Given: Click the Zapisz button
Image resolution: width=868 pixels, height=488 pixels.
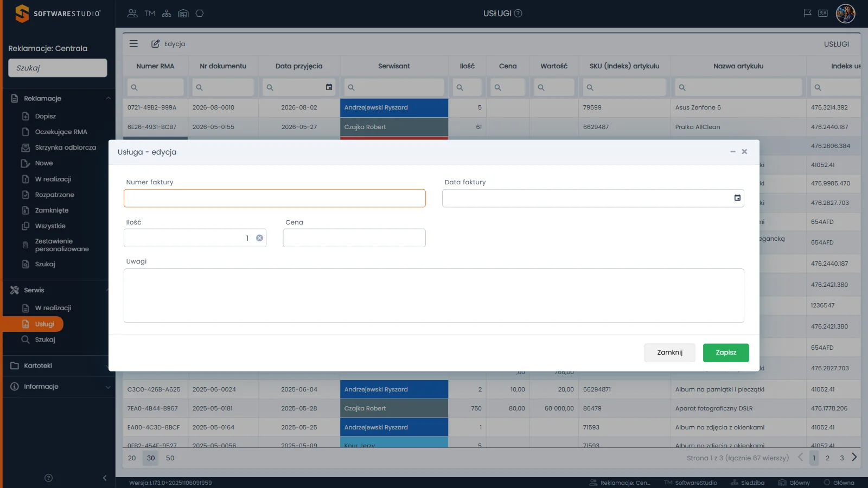Looking at the screenshot, I should tap(726, 352).
